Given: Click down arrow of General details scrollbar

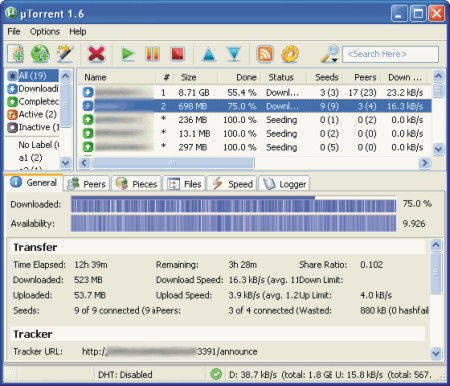Looking at the screenshot, I should 436,352.
